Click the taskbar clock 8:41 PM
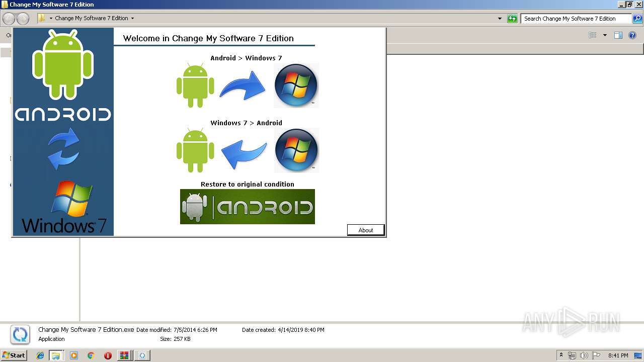Image resolution: width=644 pixels, height=362 pixels. (x=618, y=355)
